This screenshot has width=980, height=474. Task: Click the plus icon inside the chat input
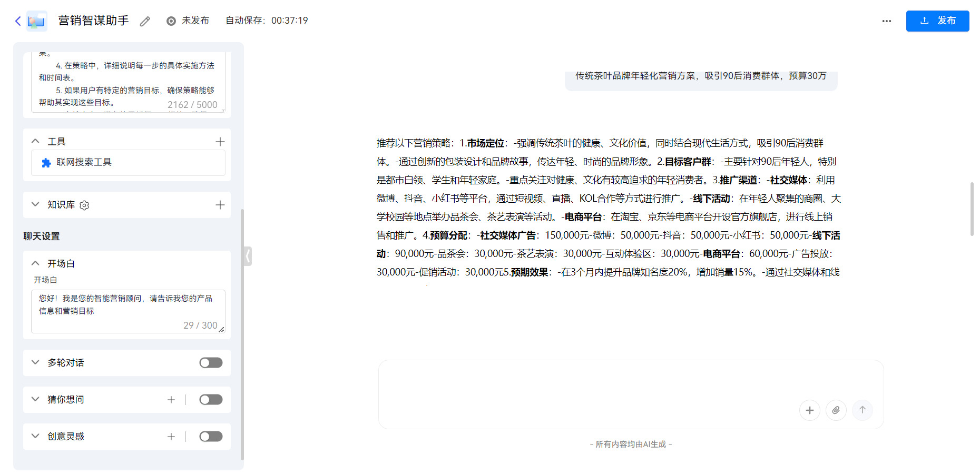coord(810,410)
